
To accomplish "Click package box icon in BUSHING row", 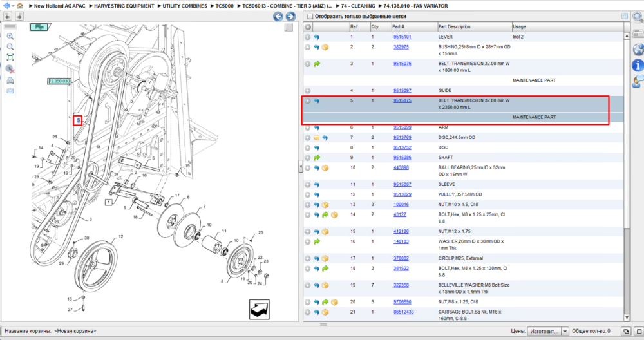I will [325, 47].
